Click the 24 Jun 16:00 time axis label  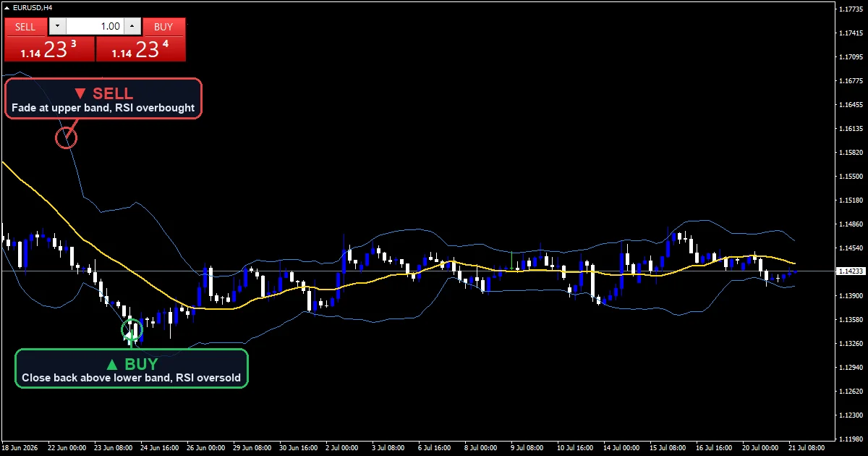(x=160, y=448)
